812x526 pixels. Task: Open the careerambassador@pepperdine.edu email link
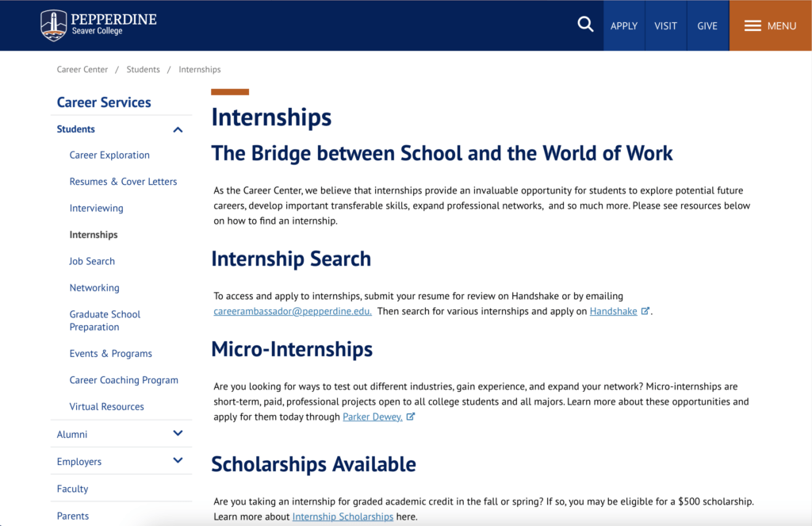click(x=292, y=311)
